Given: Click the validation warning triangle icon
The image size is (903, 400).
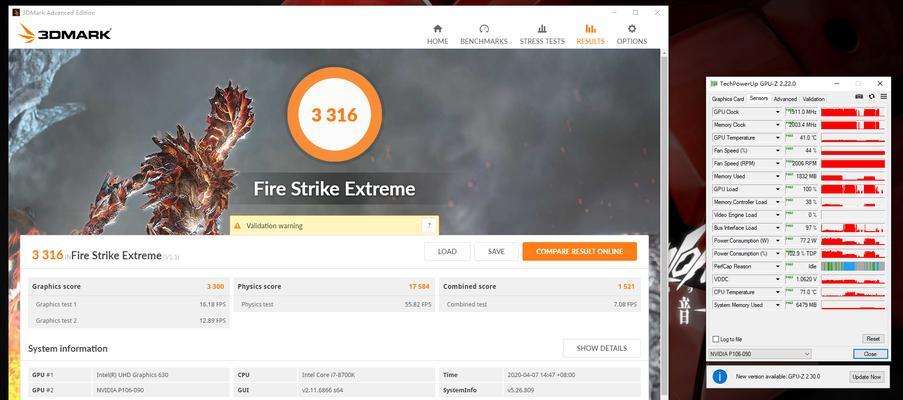Looking at the screenshot, I should coord(237,226).
